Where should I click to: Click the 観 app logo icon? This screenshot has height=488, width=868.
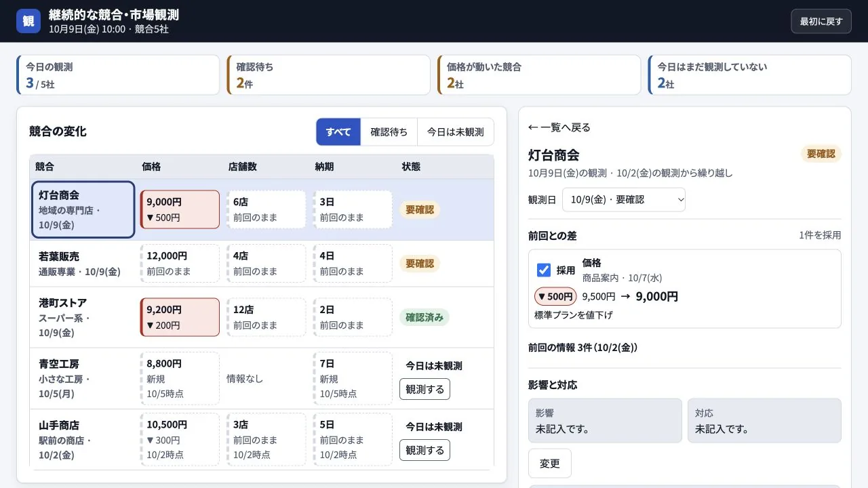pyautogui.click(x=28, y=21)
